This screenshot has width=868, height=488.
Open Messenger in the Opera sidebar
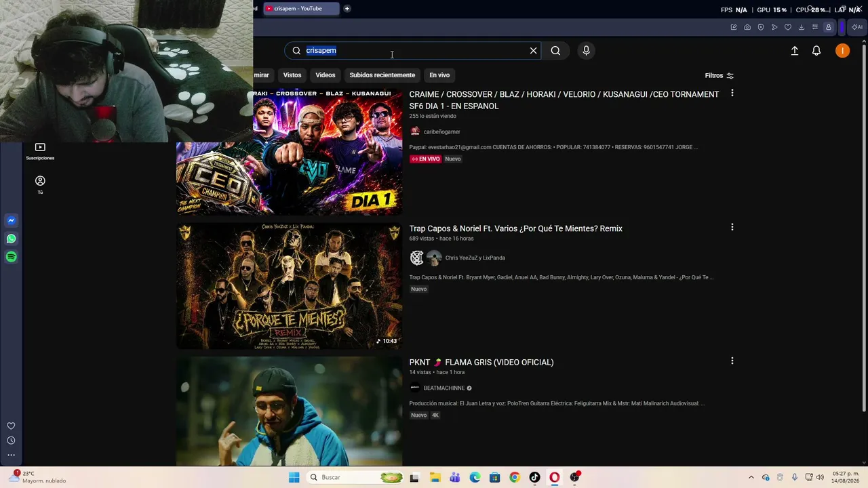(11, 220)
